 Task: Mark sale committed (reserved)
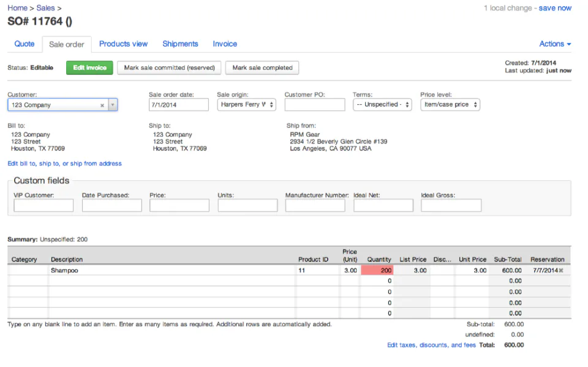pos(169,67)
